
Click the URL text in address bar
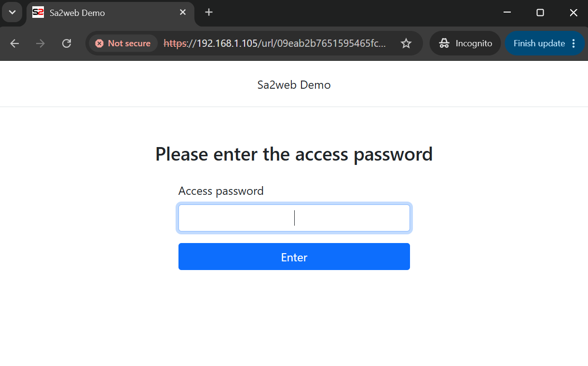(x=275, y=43)
